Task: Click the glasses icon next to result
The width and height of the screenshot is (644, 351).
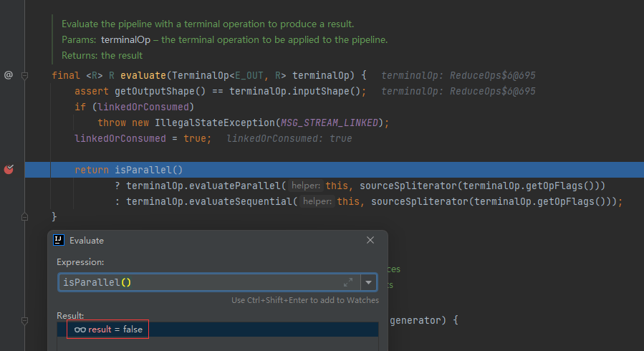Action: pos(80,330)
